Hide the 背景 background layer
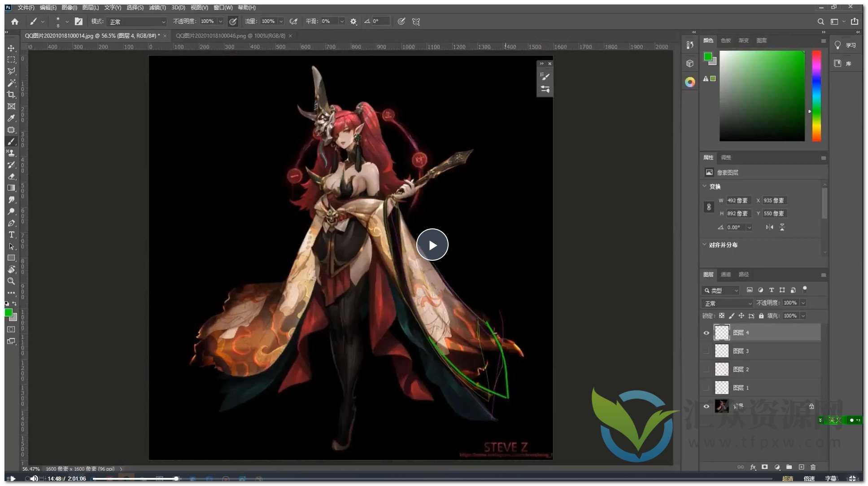The image size is (868, 486). (x=707, y=407)
